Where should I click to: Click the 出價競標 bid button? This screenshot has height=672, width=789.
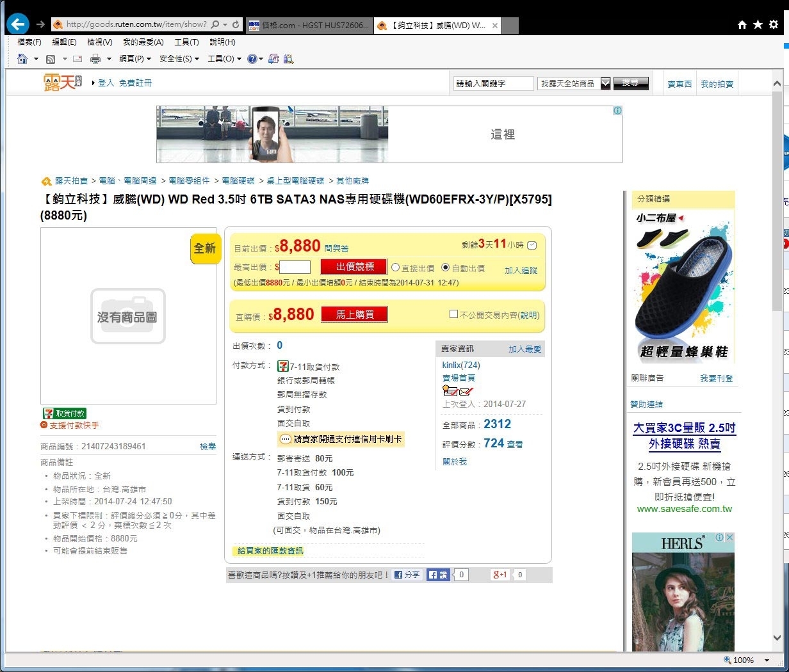(355, 267)
